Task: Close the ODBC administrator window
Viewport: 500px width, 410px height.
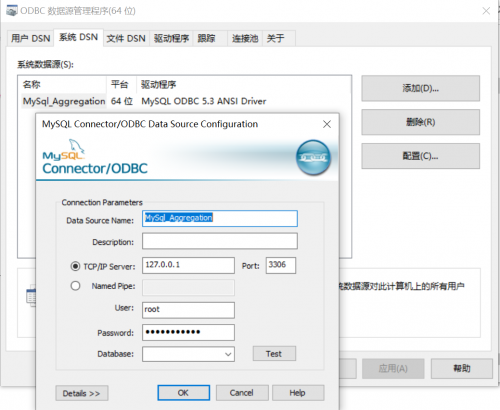Action: pos(486,11)
